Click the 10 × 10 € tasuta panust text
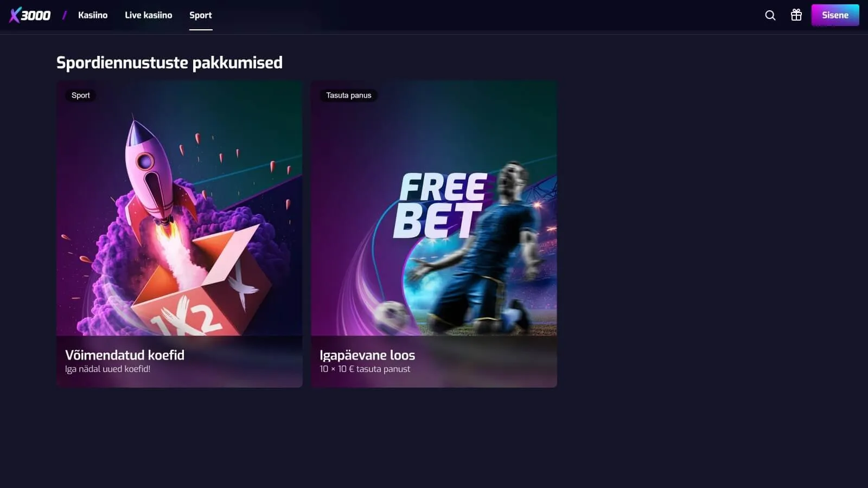 coord(365,369)
